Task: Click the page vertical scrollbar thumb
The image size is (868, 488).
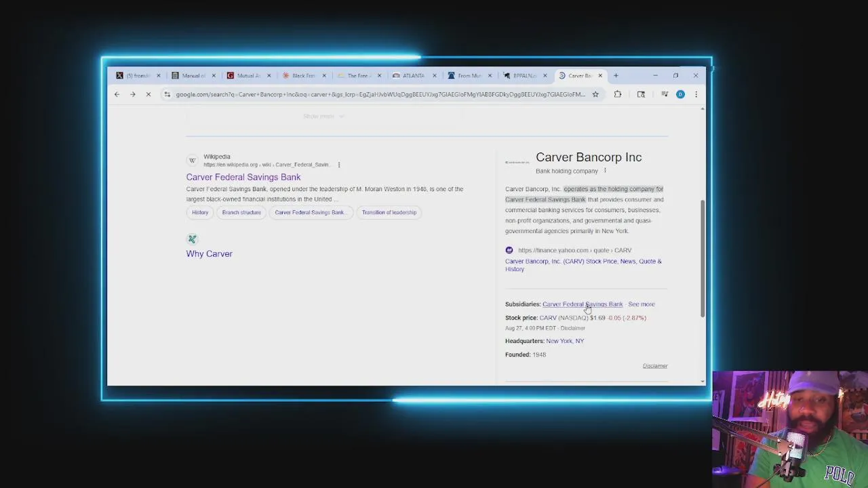Action: (x=703, y=258)
